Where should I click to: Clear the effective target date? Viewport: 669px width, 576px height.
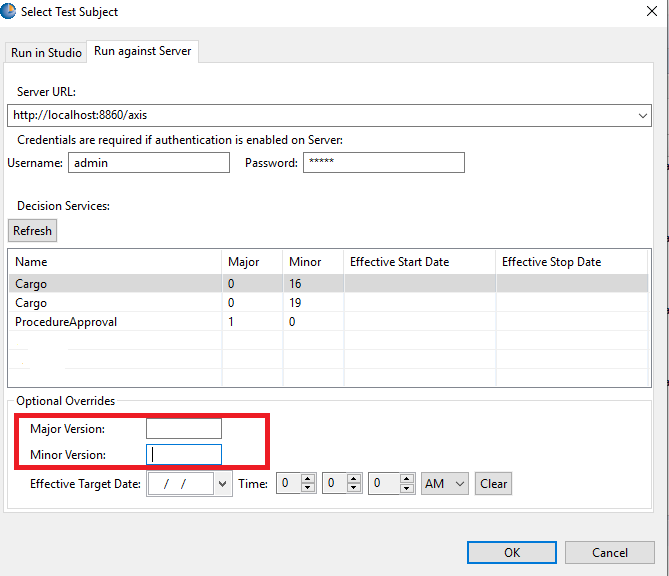(x=493, y=484)
